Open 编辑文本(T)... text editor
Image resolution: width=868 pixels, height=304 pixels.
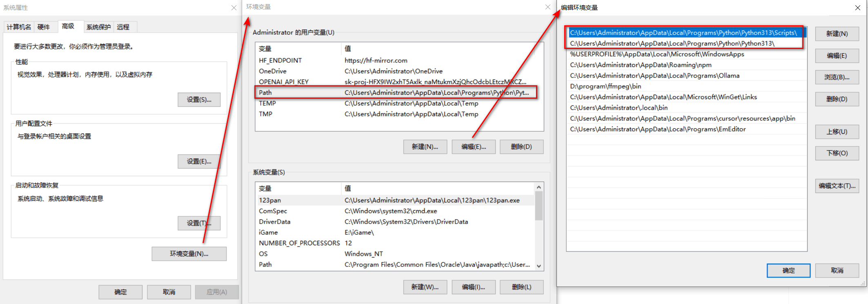[837, 186]
